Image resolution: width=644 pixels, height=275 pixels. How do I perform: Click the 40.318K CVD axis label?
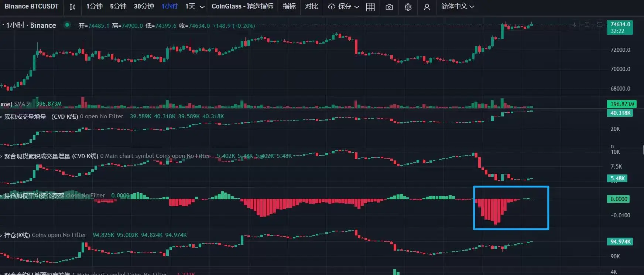[620, 113]
